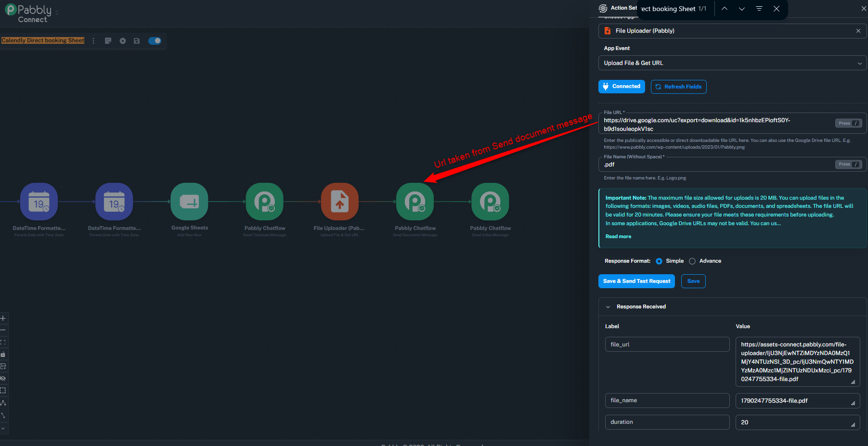Screen dimensions: 868x446
Task: Click the fit view canvas icon
Action: click(x=3, y=343)
